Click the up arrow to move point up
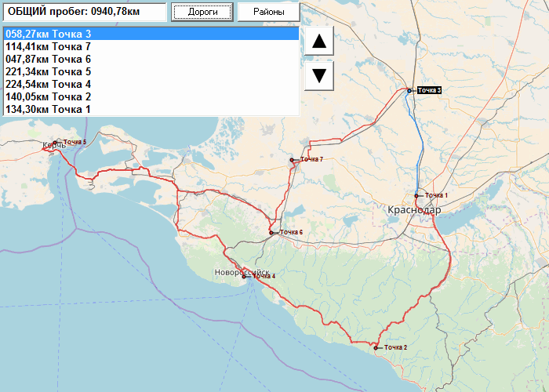This screenshot has height=392, width=549. 319,41
